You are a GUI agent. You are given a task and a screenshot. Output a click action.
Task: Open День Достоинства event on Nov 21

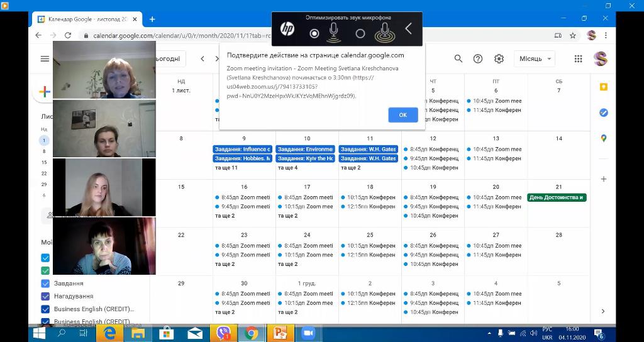pyautogui.click(x=557, y=197)
